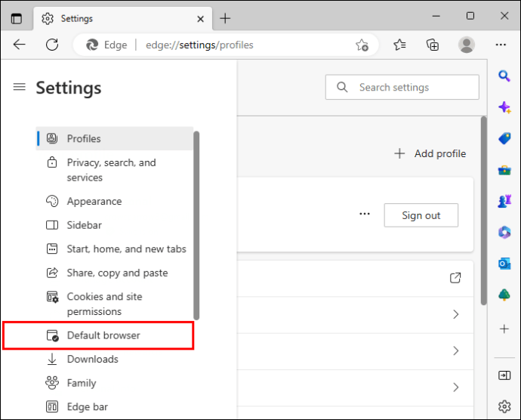Open the Favorites star list icon

point(399,45)
